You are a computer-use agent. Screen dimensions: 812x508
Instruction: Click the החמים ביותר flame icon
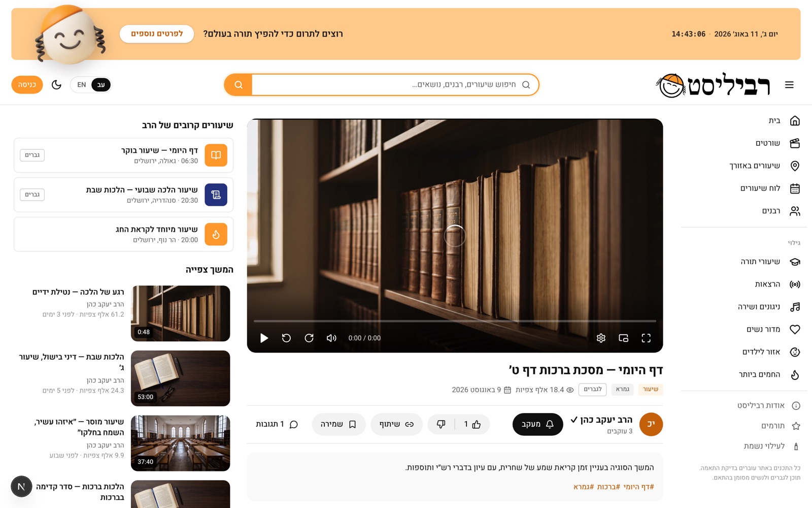[x=795, y=374]
